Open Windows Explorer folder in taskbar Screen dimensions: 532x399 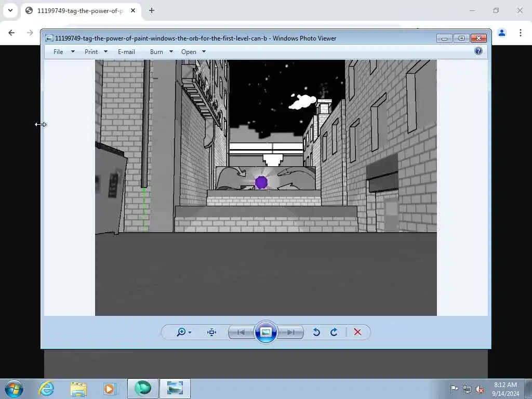click(78, 389)
